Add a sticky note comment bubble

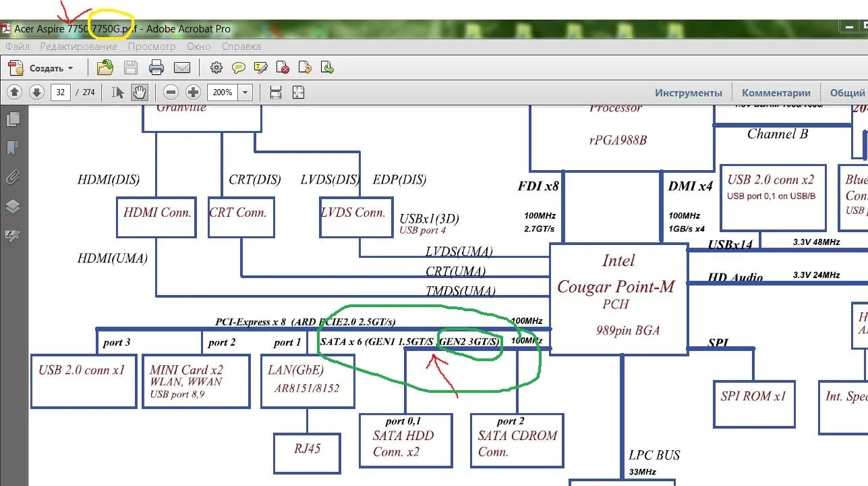click(238, 67)
